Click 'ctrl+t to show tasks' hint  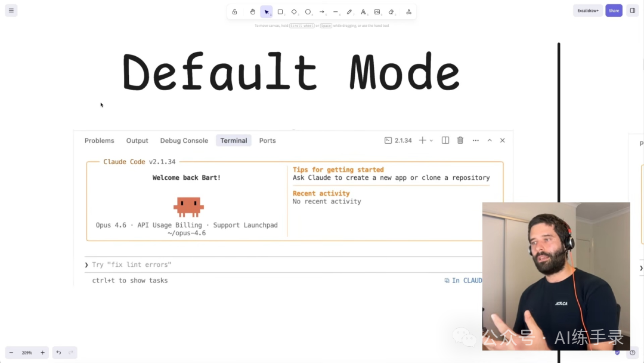[x=130, y=281]
